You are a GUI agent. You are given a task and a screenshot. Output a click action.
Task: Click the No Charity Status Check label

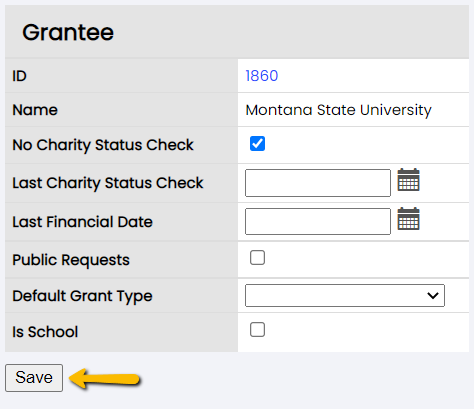[x=103, y=145]
